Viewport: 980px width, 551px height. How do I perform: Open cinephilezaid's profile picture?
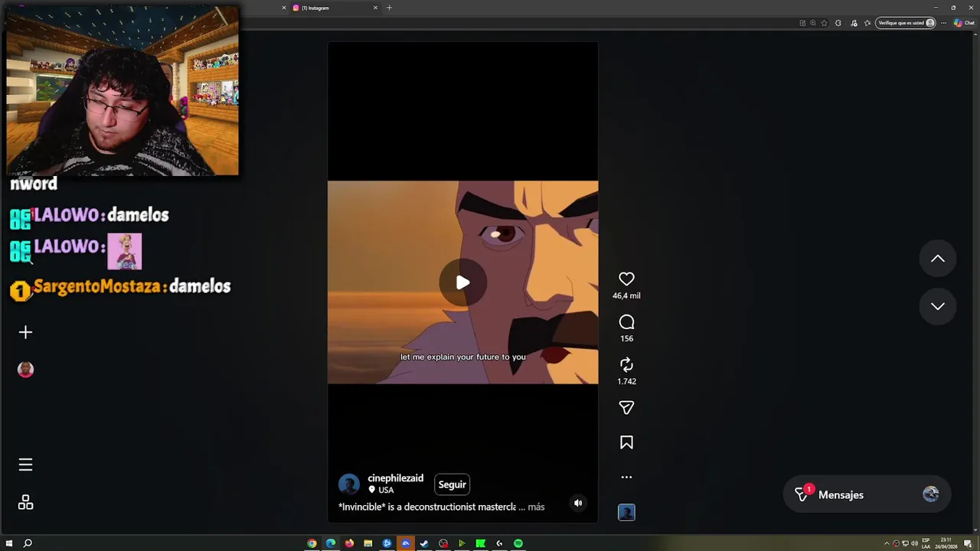(349, 484)
